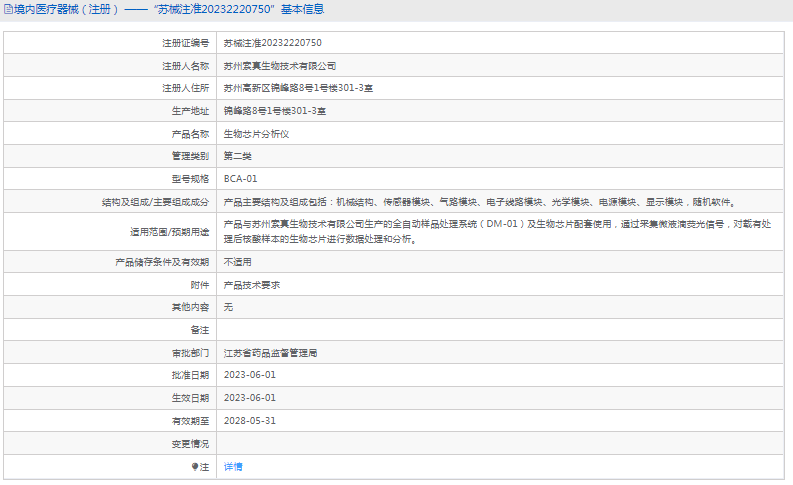Click the 有效期至 label

click(190, 421)
